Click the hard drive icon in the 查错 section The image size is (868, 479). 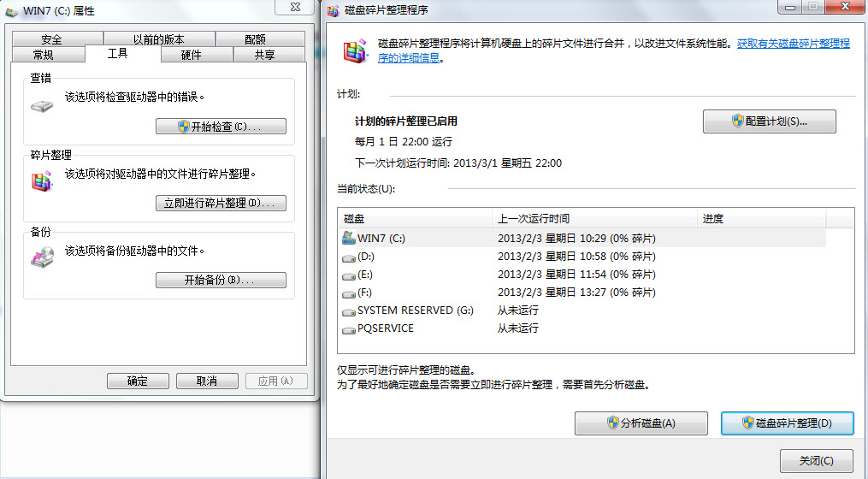click(x=42, y=106)
